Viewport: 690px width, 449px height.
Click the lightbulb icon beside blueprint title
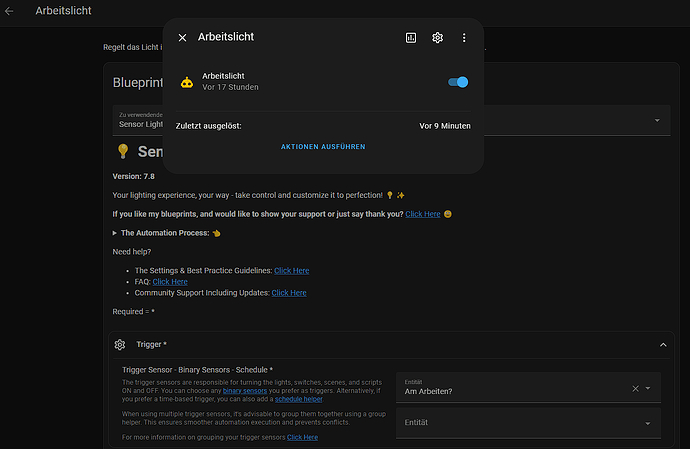[x=123, y=151]
